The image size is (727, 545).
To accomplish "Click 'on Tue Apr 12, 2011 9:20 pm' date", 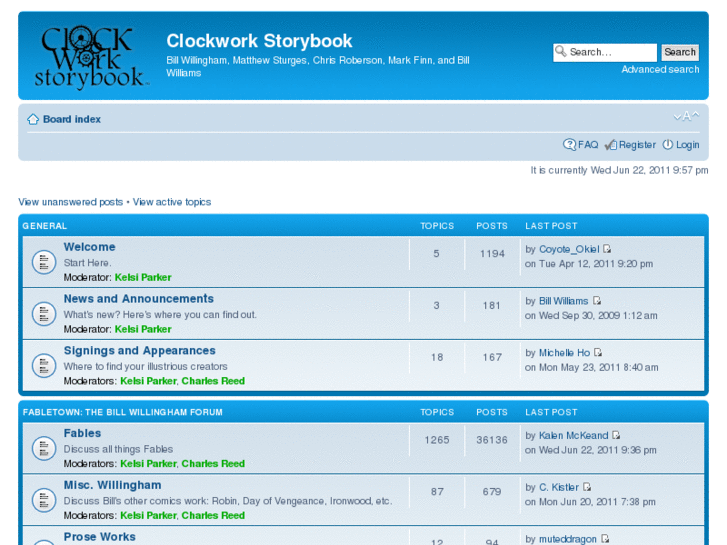I will click(589, 264).
